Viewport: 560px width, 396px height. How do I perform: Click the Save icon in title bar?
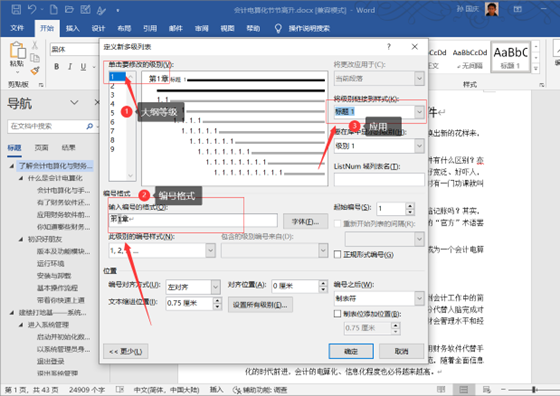16,10
